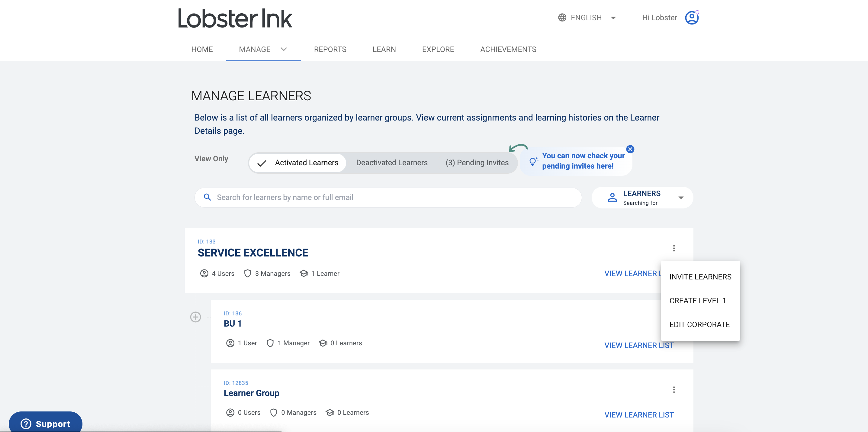Show the Pending Invites view
868x432 pixels.
click(477, 163)
